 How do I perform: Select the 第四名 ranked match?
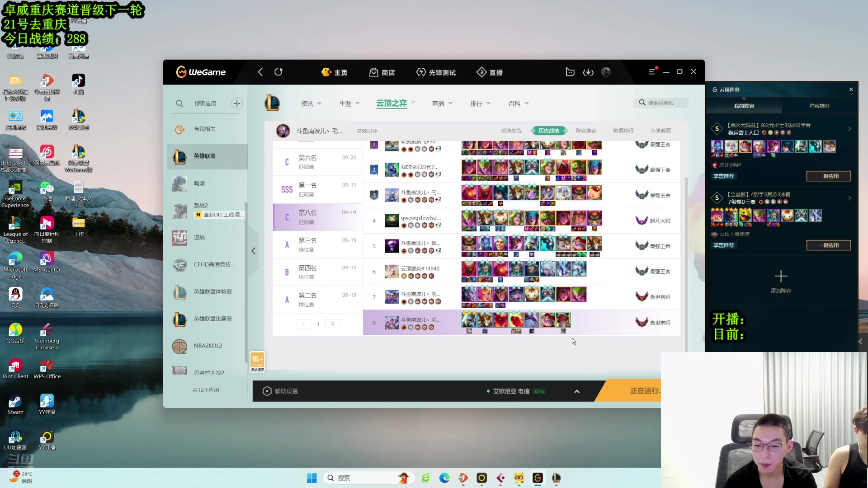pos(318,272)
